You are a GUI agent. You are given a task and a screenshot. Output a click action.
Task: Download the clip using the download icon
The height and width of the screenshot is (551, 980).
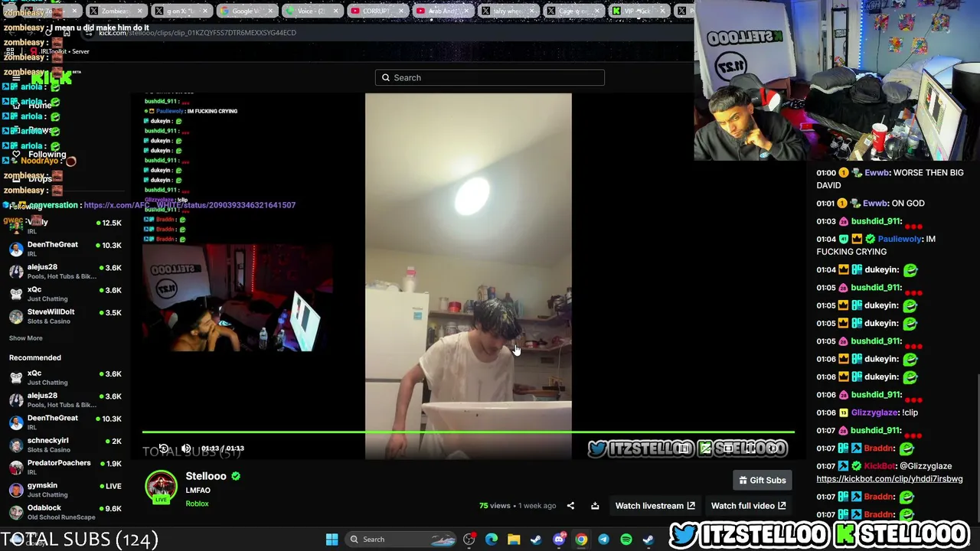pyautogui.click(x=595, y=506)
